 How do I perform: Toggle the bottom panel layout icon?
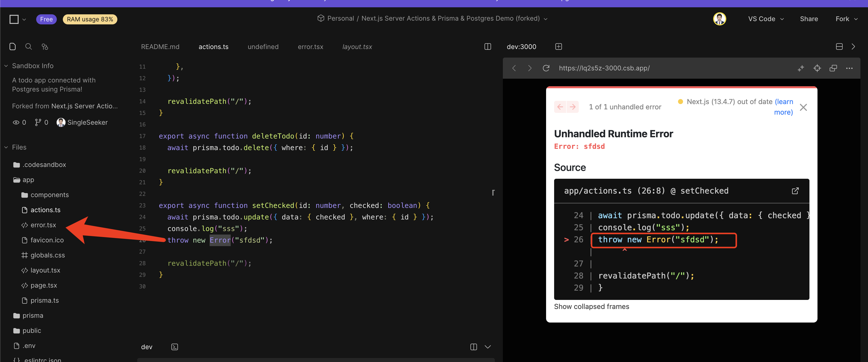(839, 47)
